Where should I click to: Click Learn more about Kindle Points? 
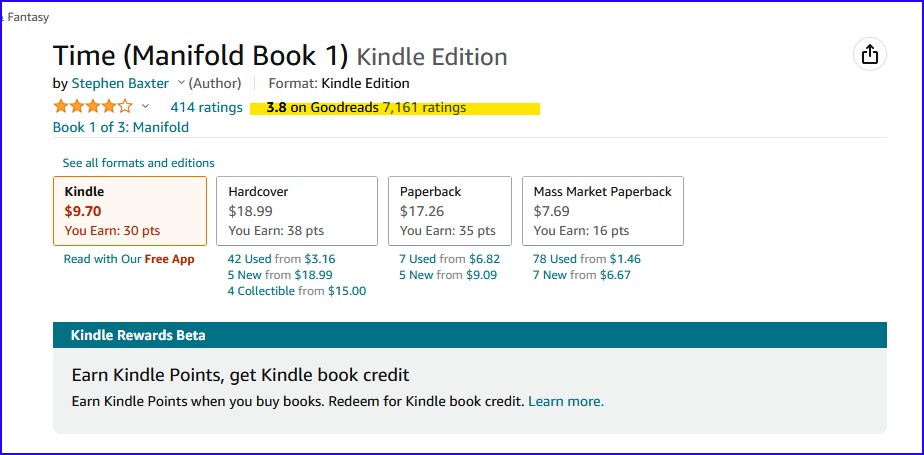(565, 401)
